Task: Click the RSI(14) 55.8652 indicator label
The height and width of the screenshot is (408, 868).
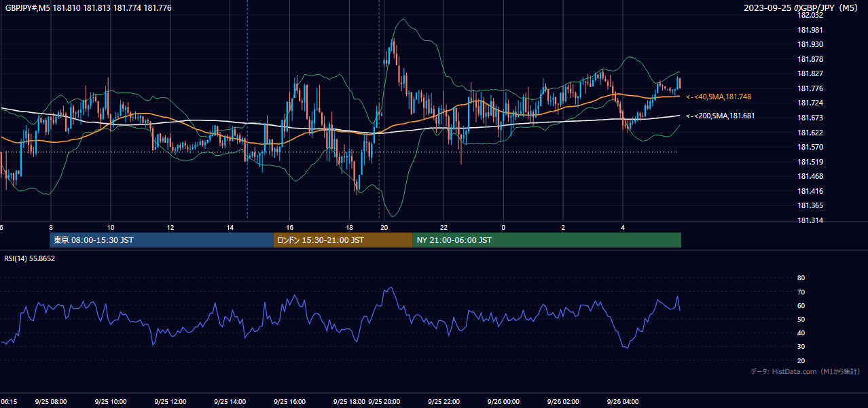Action: pyautogui.click(x=30, y=258)
